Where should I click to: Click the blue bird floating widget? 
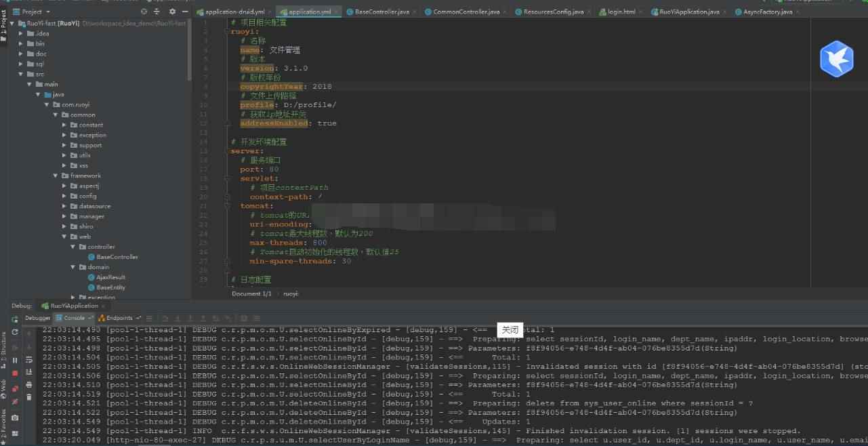[836, 59]
